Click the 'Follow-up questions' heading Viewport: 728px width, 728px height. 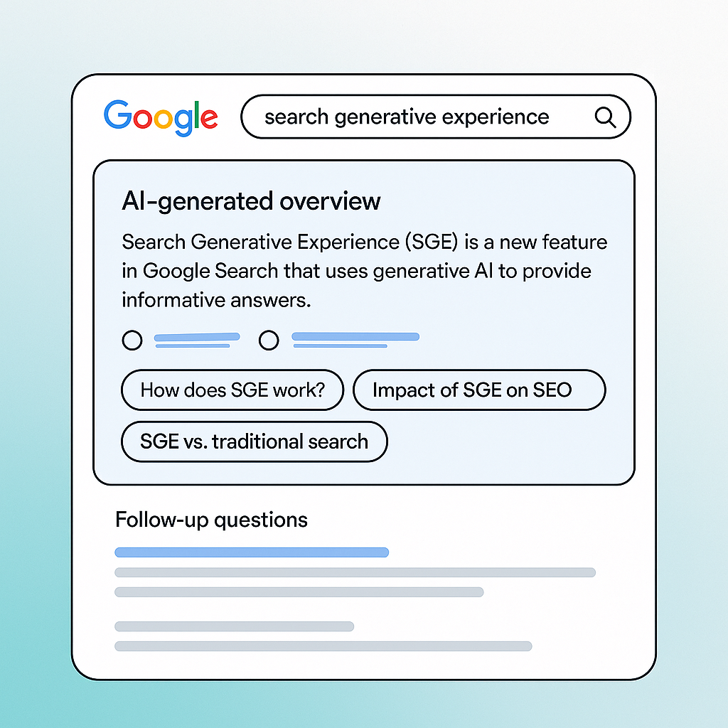[x=211, y=520]
